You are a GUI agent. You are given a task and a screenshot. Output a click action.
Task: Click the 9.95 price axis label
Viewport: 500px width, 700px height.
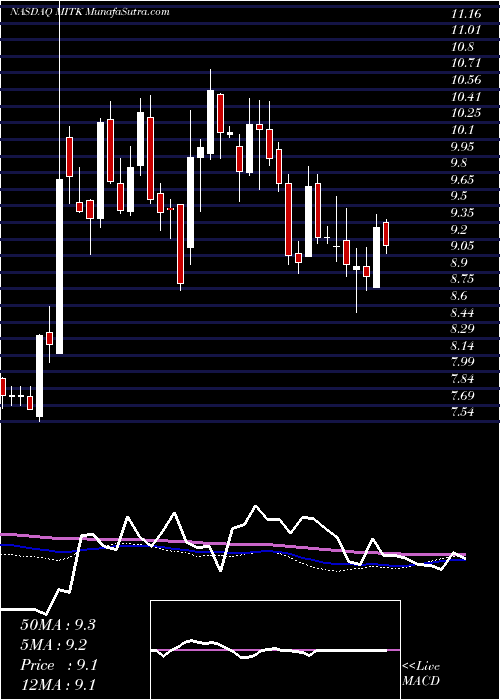[464, 147]
